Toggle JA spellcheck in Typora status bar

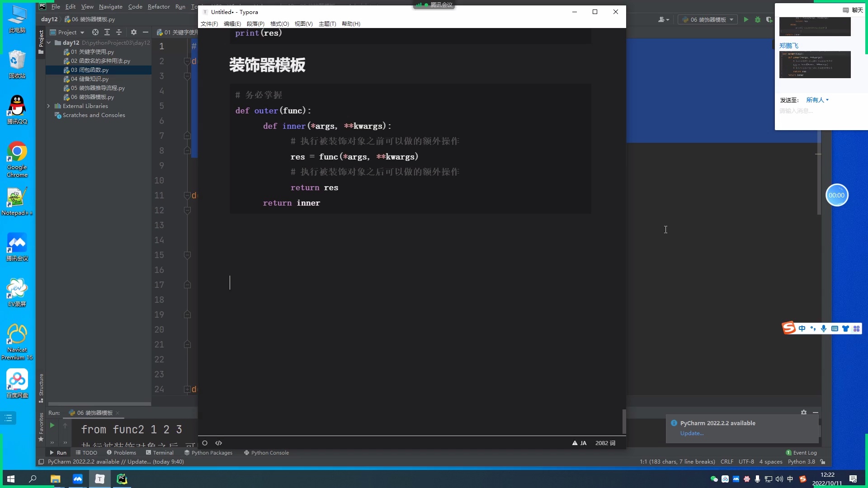click(x=580, y=443)
